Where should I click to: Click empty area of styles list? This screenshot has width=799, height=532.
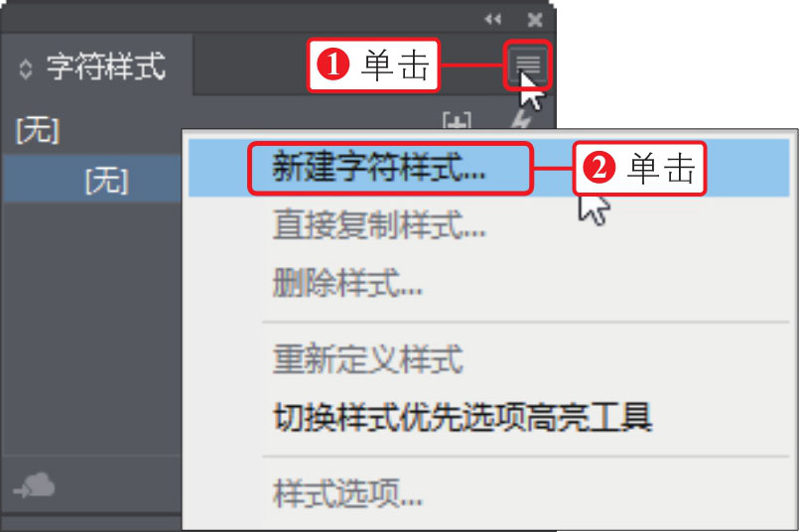point(91,327)
